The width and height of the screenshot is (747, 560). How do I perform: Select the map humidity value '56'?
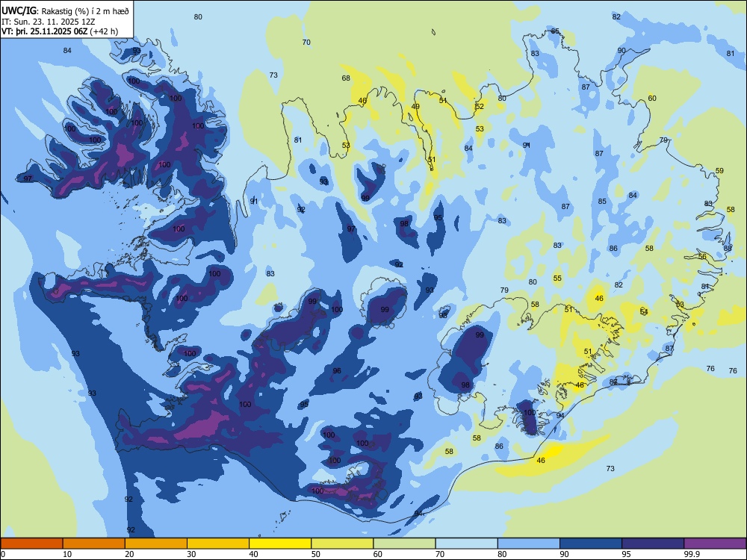(702, 256)
